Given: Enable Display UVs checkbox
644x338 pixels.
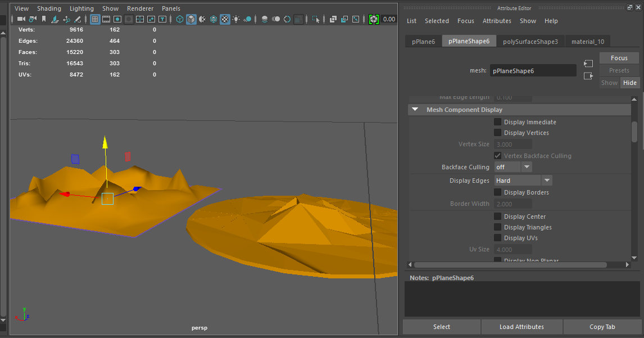Looking at the screenshot, I should 497,238.
